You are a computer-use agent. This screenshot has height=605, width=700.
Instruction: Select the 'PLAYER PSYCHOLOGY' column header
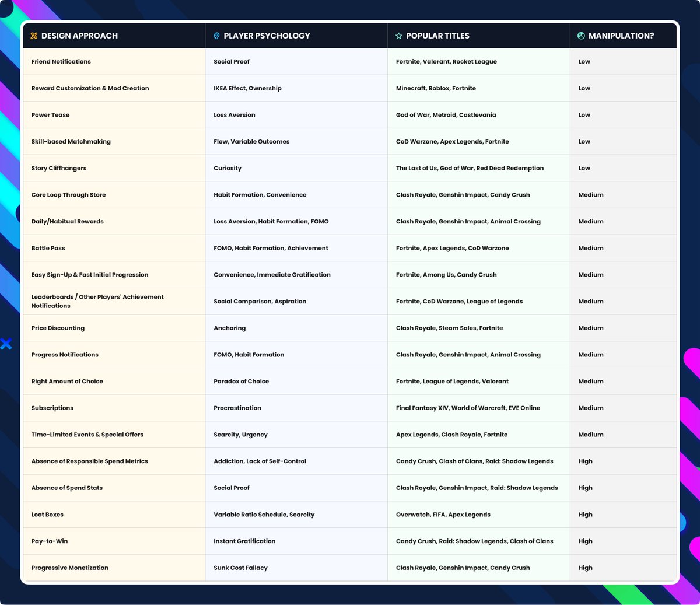click(296, 36)
